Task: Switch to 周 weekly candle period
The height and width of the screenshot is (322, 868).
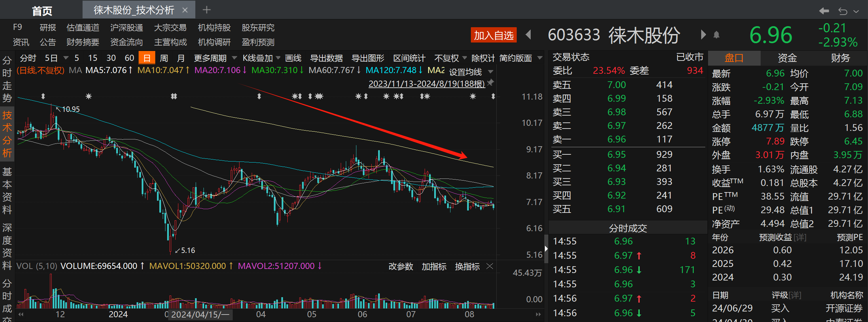Action: click(163, 58)
